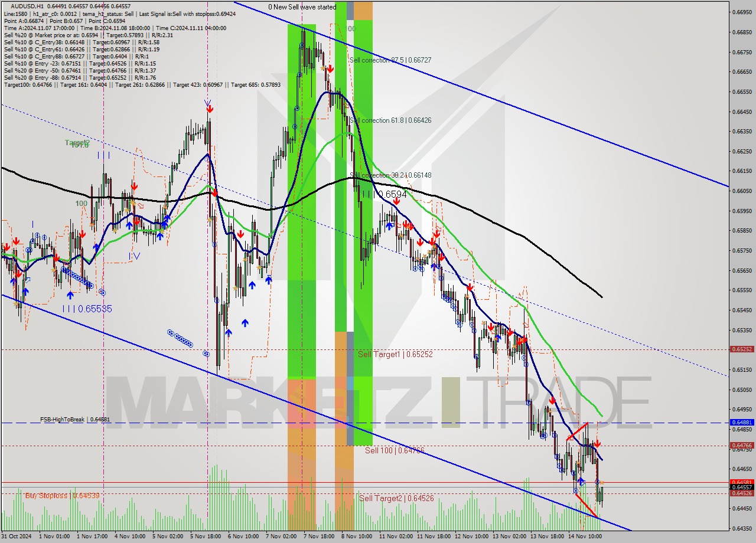Select the '0 New Sell wave started' label
756x543 pixels.
pyautogui.click(x=302, y=7)
